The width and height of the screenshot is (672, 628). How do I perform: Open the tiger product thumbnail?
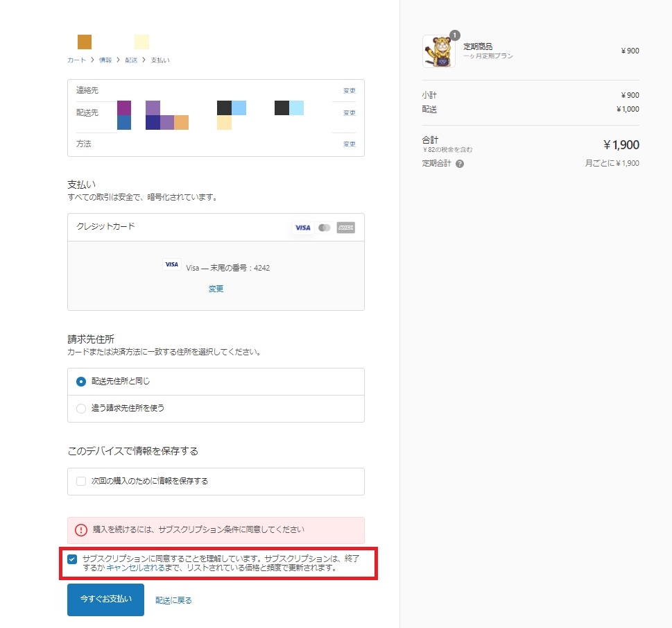(x=438, y=51)
